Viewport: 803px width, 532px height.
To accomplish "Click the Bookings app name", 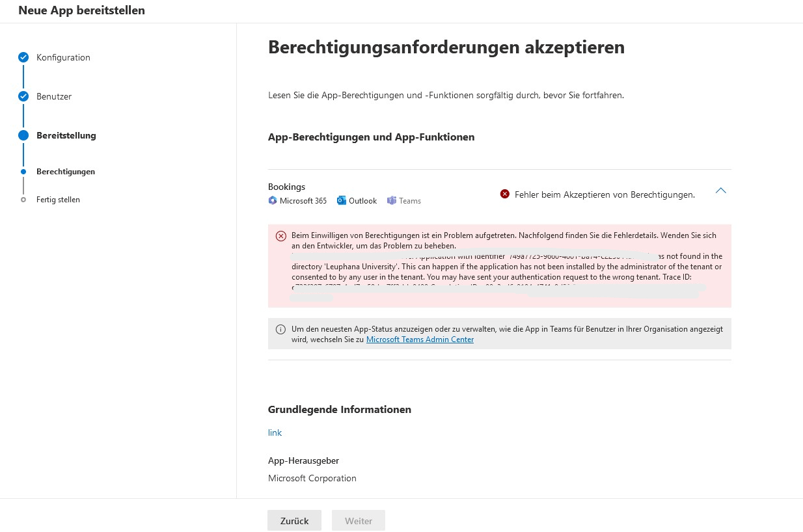I will pyautogui.click(x=286, y=187).
